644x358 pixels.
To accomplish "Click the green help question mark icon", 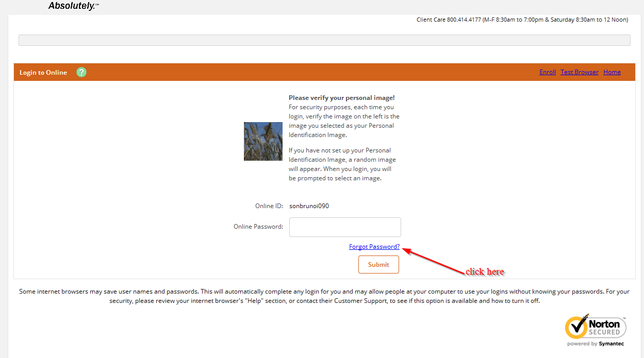I will (x=81, y=72).
